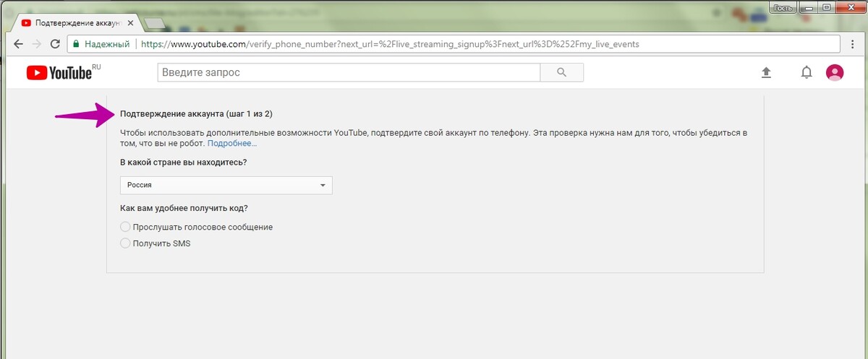Viewport: 868px width, 359px height.
Task: Click the Гость profile button
Action: (x=784, y=7)
